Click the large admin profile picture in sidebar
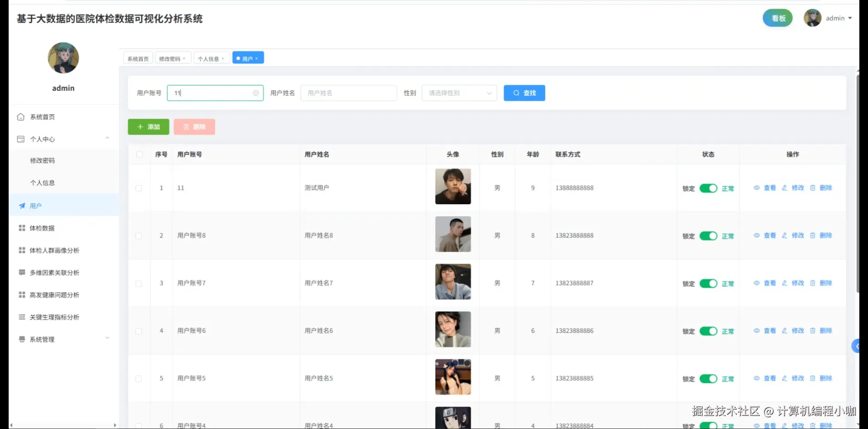The width and height of the screenshot is (868, 429). pyautogui.click(x=63, y=58)
